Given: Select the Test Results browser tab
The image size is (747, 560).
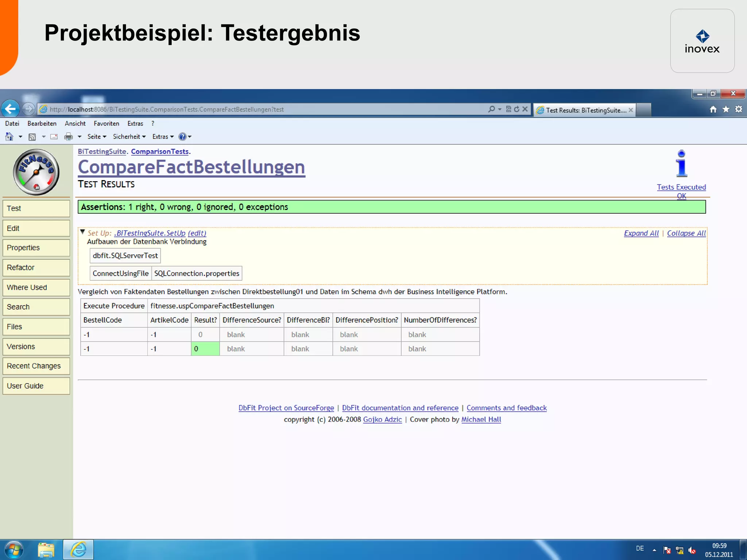Looking at the screenshot, I should (585, 110).
